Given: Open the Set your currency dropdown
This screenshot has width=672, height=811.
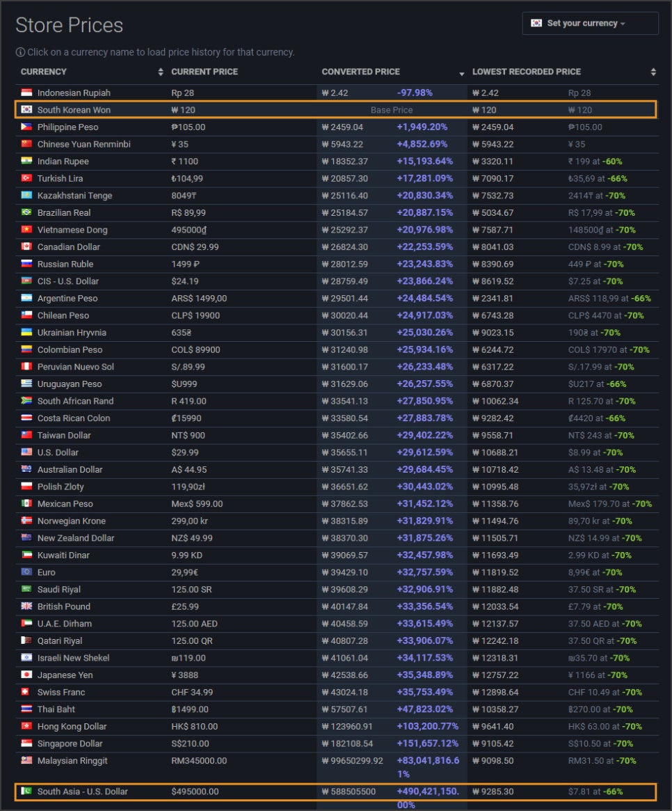Looking at the screenshot, I should click(x=590, y=23).
